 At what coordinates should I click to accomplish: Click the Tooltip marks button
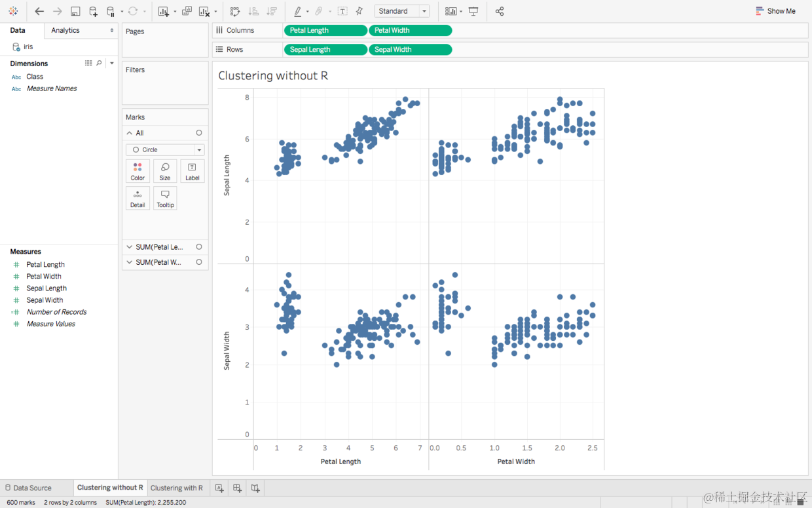pos(165,199)
